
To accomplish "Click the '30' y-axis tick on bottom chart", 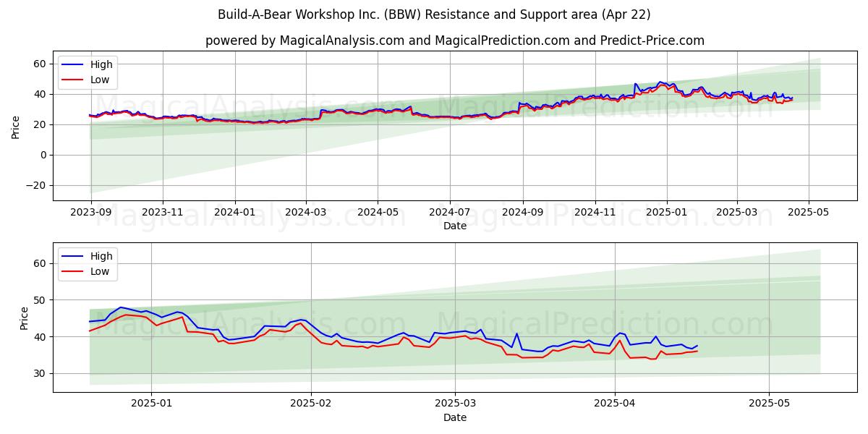I will point(40,374).
